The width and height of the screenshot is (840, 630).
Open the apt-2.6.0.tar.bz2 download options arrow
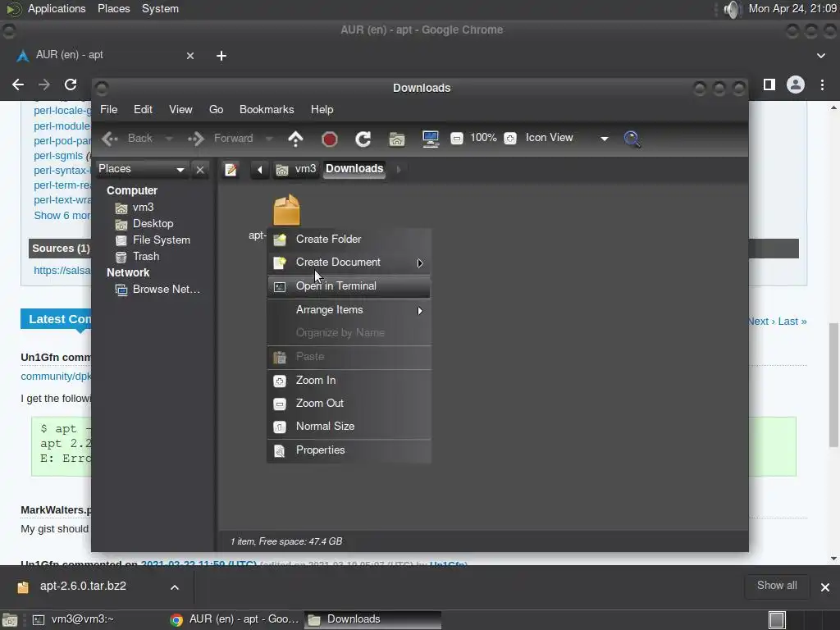coord(175,587)
